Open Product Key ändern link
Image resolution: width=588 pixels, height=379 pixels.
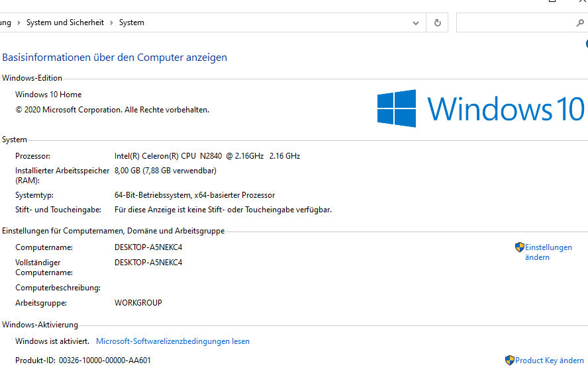tap(550, 360)
